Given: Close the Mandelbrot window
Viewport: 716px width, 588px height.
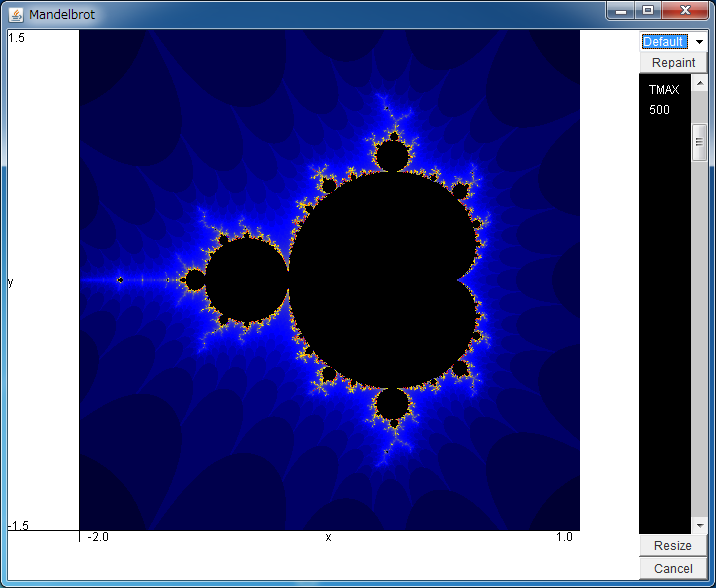Looking at the screenshot, I should pos(685,11).
